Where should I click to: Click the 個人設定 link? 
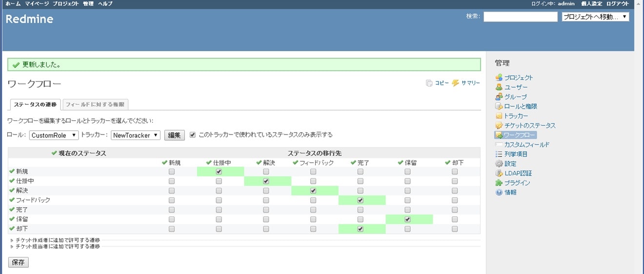pyautogui.click(x=591, y=3)
